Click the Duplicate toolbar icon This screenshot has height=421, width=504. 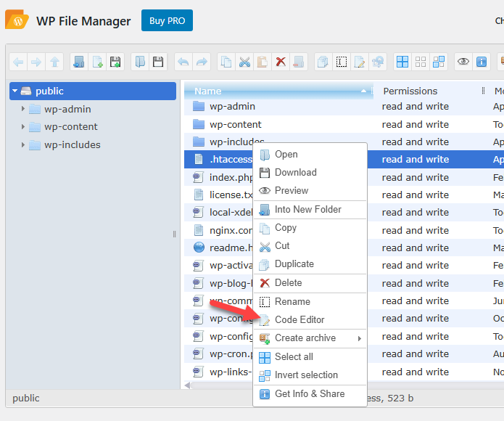[x=323, y=62]
